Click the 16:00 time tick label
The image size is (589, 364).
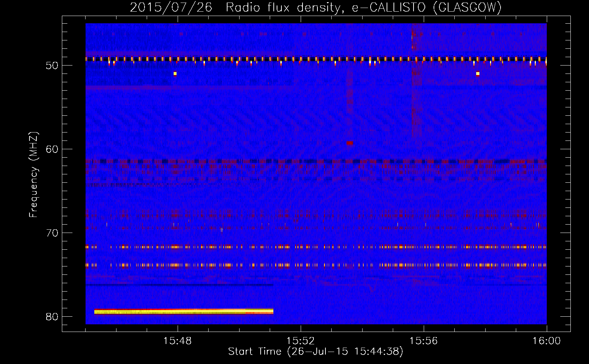point(546,341)
